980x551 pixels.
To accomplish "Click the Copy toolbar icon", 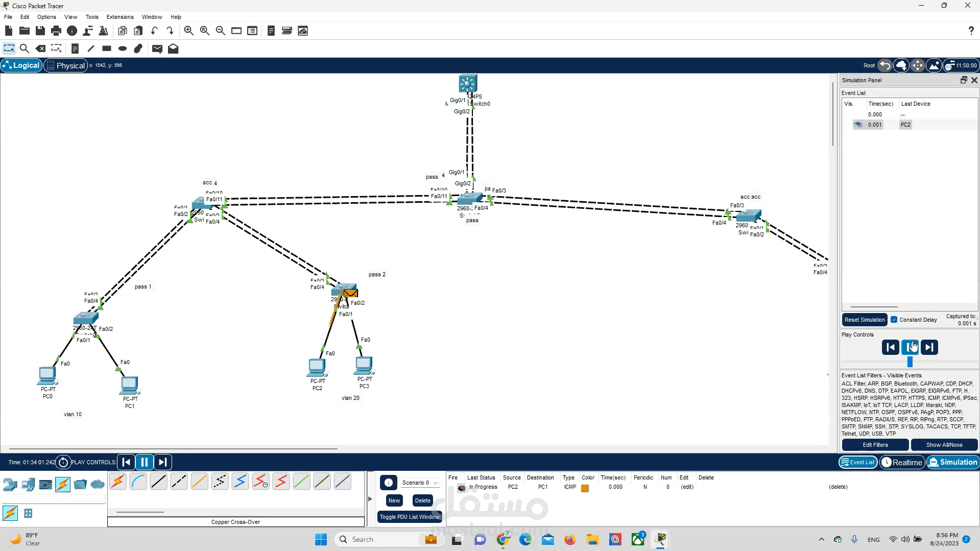I will pyautogui.click(x=122, y=31).
